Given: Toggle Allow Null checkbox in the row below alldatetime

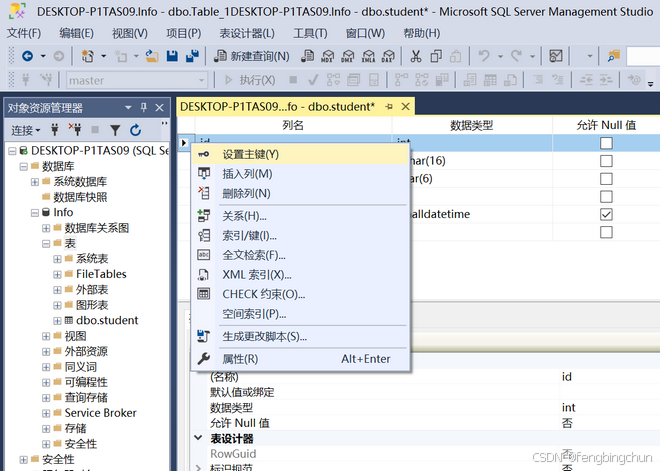Looking at the screenshot, I should (606, 232).
